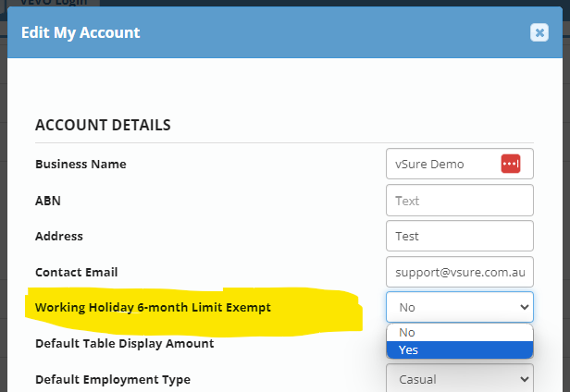The image size is (570, 392).
Task: Click the Edit My Account dialog title
Action: (81, 32)
